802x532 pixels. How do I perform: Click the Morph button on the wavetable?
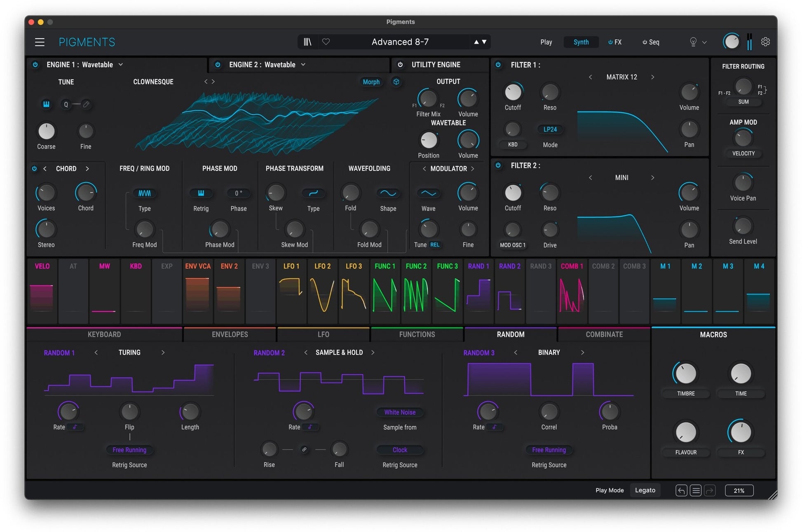(x=371, y=82)
